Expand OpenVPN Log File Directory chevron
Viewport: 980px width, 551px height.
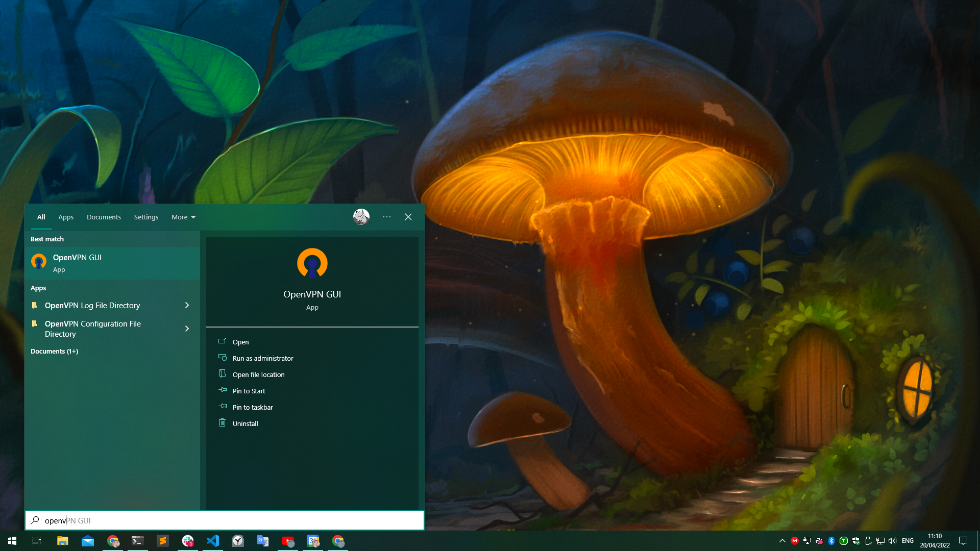[x=187, y=305]
